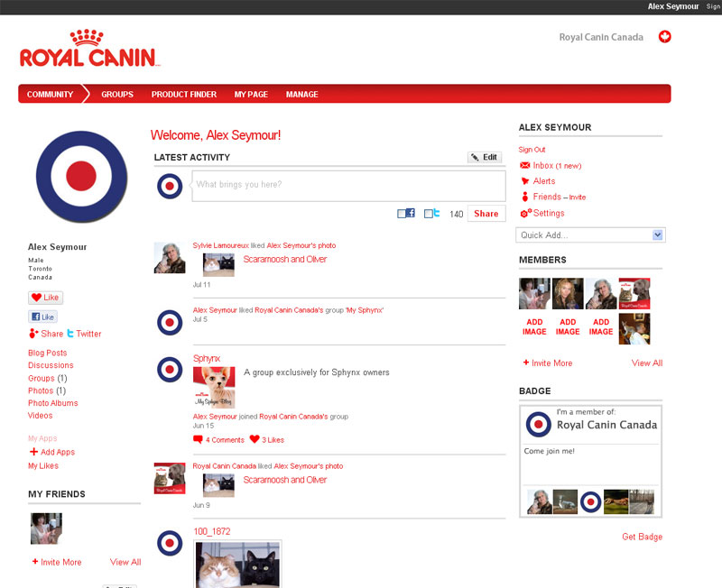Expand the Quick Add dropdown

657,234
